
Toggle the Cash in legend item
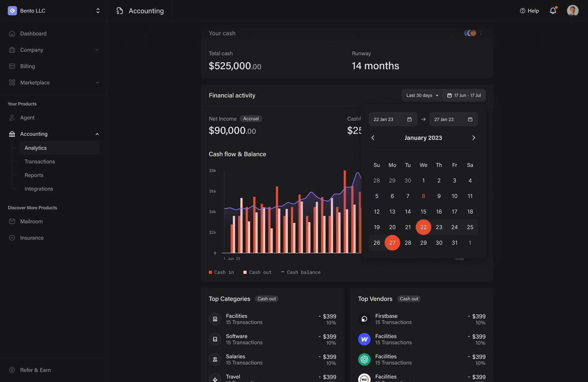pos(221,272)
